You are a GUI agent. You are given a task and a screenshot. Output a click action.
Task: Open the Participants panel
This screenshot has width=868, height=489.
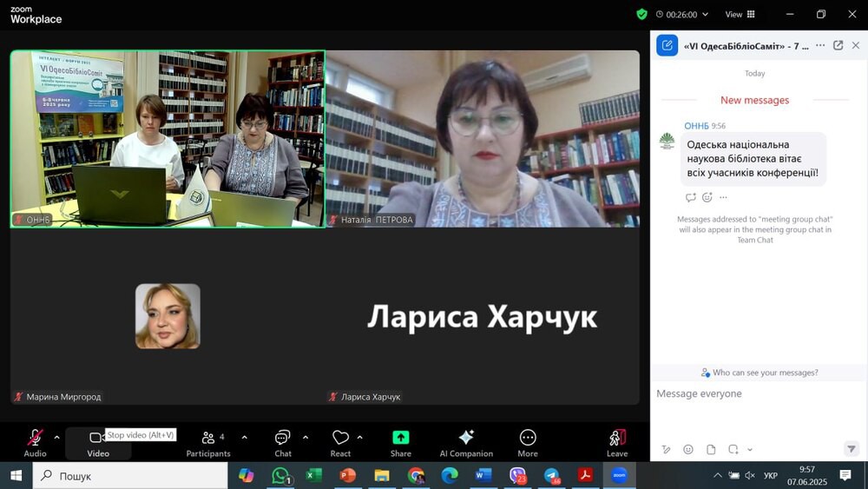tap(208, 441)
